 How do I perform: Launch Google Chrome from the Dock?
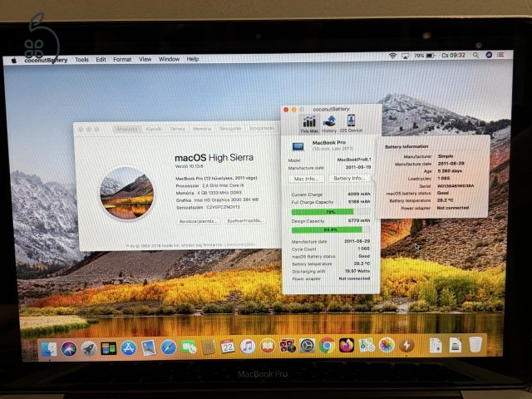coord(327,346)
